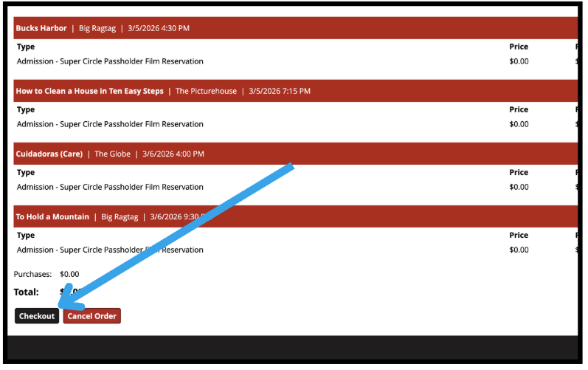Click the How to Clean a House title
The image size is (588, 370).
click(89, 91)
